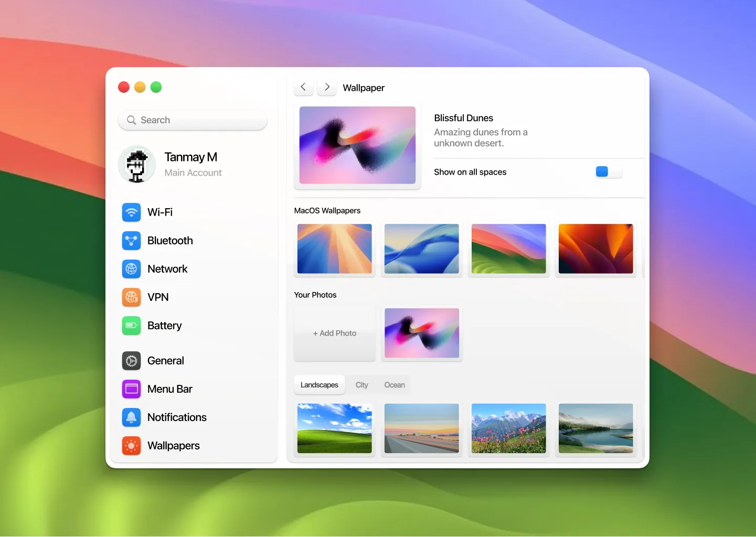
Task: Choose the orange flower macOS wallpaper
Action: (595, 249)
